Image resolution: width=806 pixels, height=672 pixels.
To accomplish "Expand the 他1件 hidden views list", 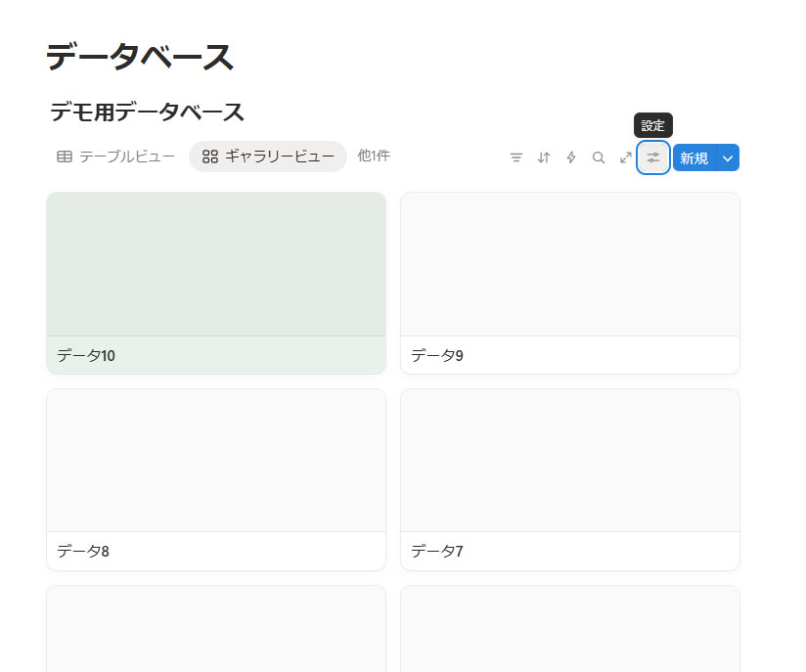I will pos(374,156).
